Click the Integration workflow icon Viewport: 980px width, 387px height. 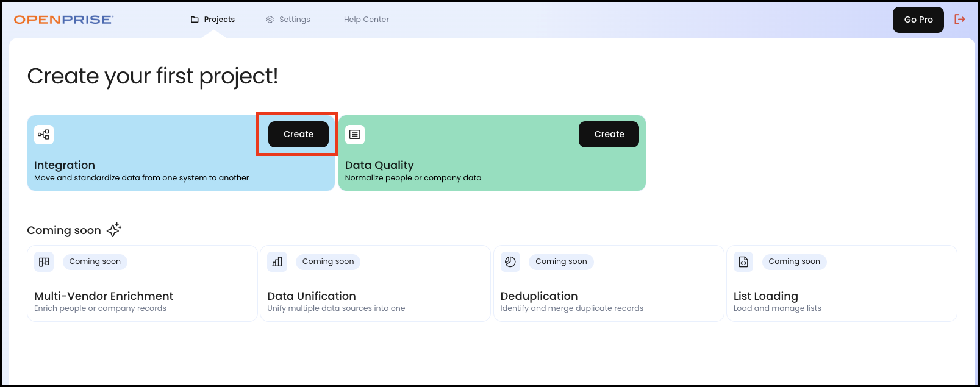tap(44, 135)
